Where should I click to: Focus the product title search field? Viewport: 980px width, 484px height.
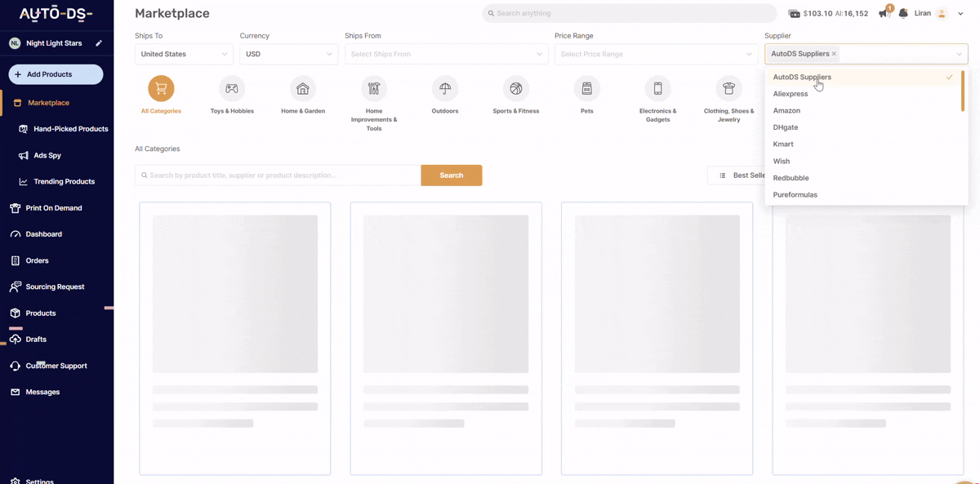click(x=278, y=175)
